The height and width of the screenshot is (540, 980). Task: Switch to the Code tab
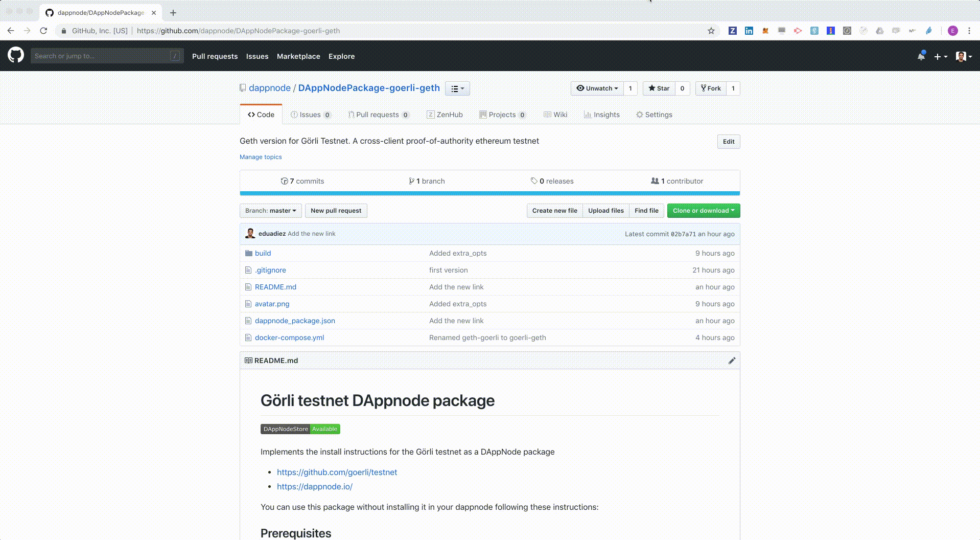click(x=261, y=115)
